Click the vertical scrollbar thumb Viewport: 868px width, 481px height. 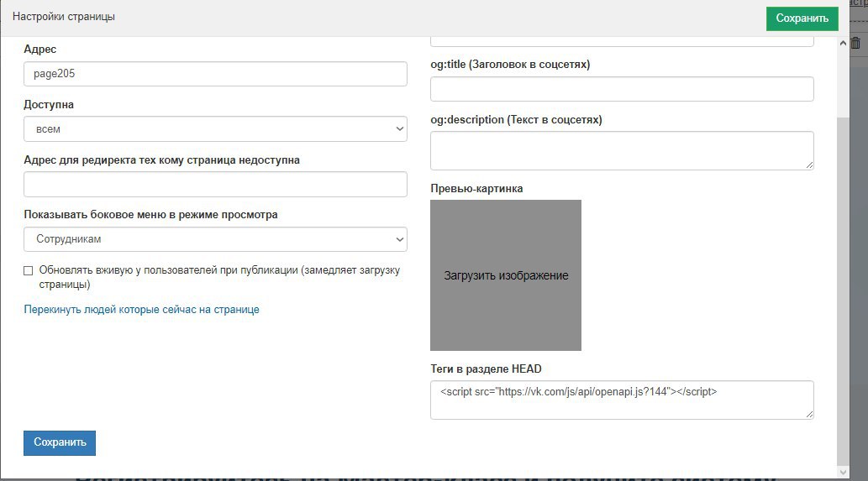(x=843, y=290)
